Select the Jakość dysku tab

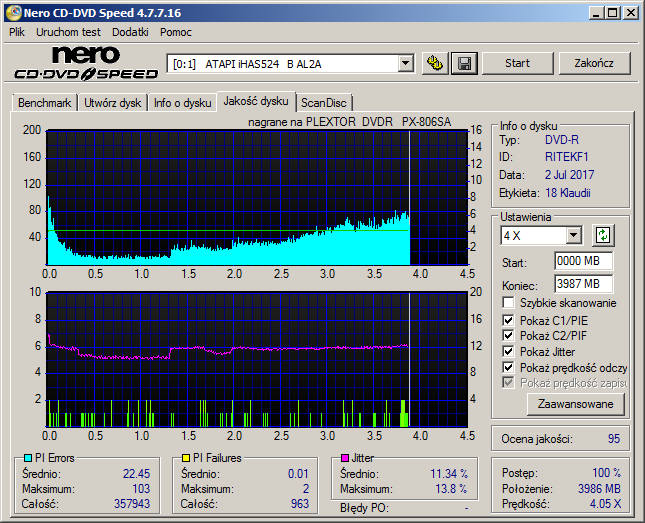tap(256, 101)
